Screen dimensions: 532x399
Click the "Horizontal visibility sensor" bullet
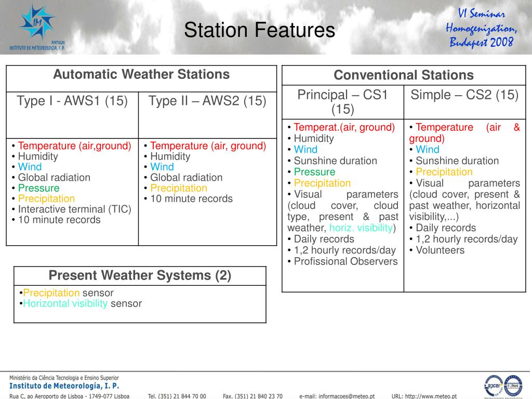83,303
